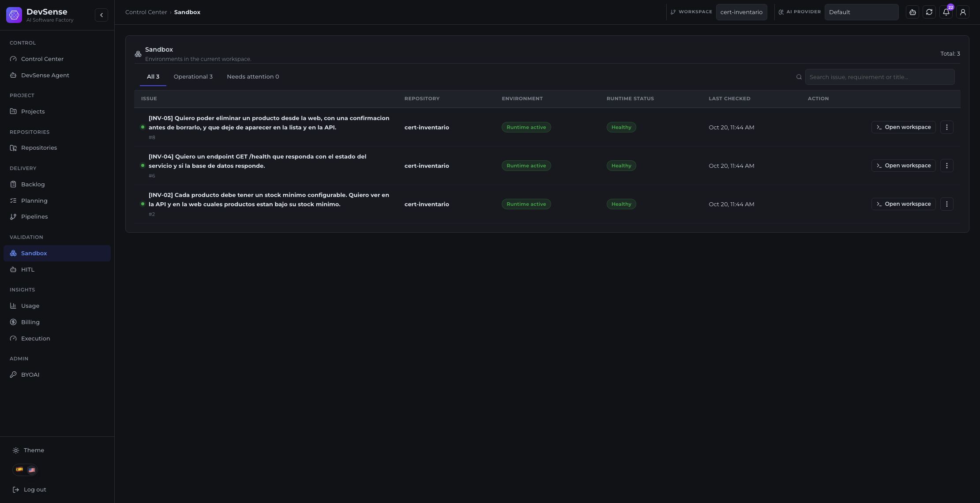The image size is (980, 503).
Task: Click Control Center breadcrumb link
Action: tap(146, 12)
